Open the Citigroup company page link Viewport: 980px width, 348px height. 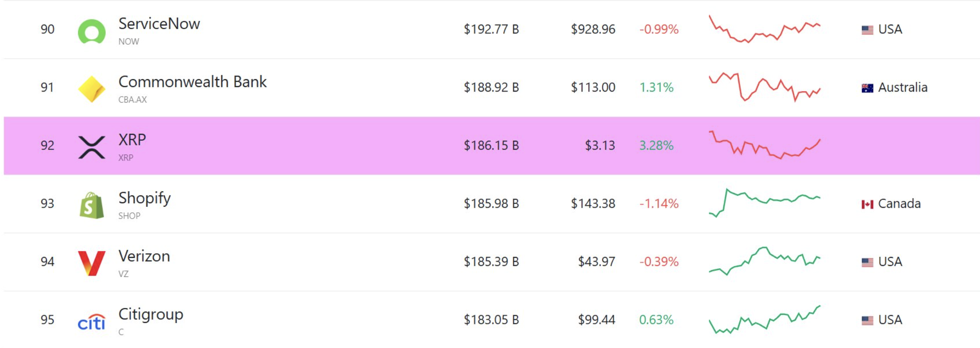152,314
